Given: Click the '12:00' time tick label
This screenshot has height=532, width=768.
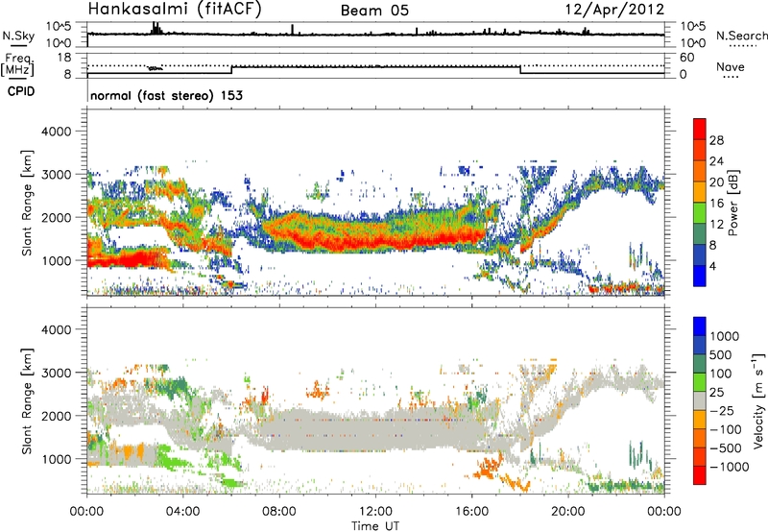Looking at the screenshot, I should 375,512.
